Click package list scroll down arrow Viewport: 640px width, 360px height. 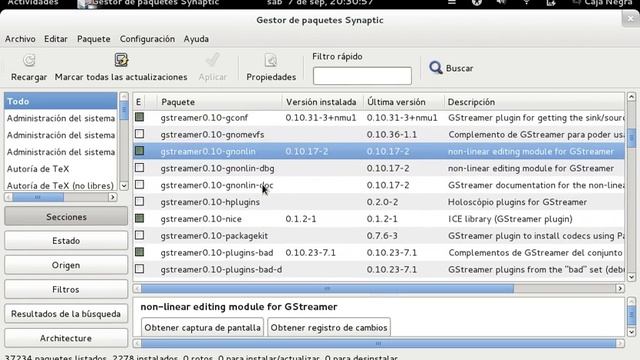point(631,277)
